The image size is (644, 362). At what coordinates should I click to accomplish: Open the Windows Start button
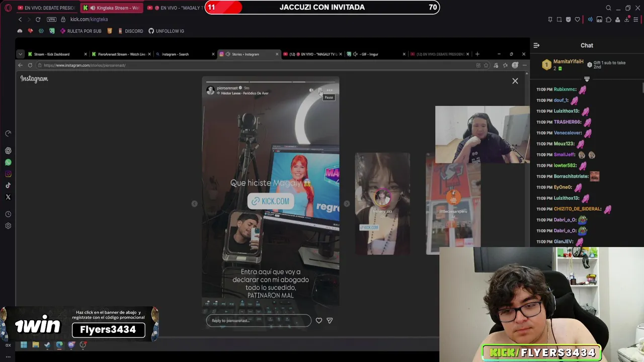[24, 345]
